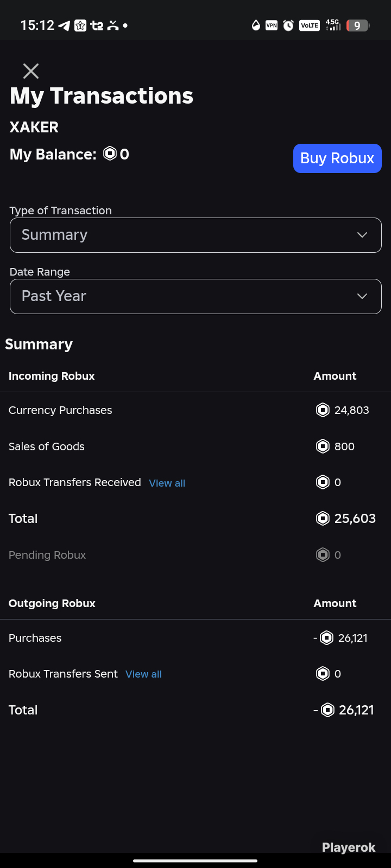Tap the Robux icon beside Sales of Goods amount
This screenshot has height=868, width=391.
click(x=323, y=446)
